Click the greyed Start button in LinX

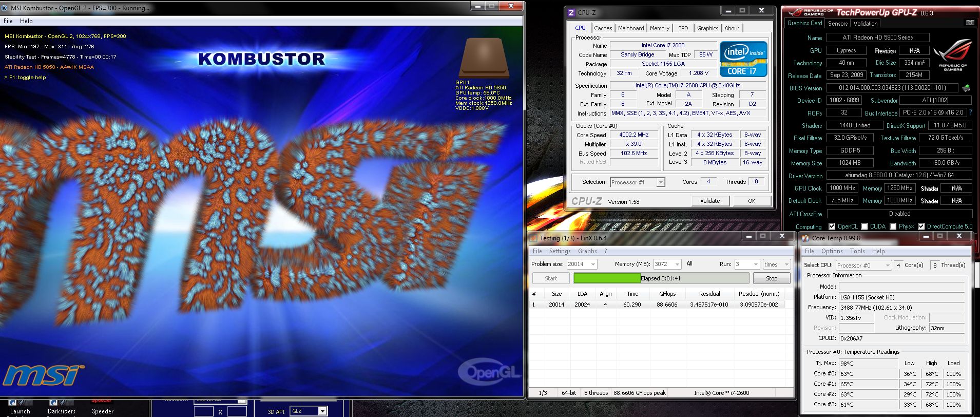550,278
